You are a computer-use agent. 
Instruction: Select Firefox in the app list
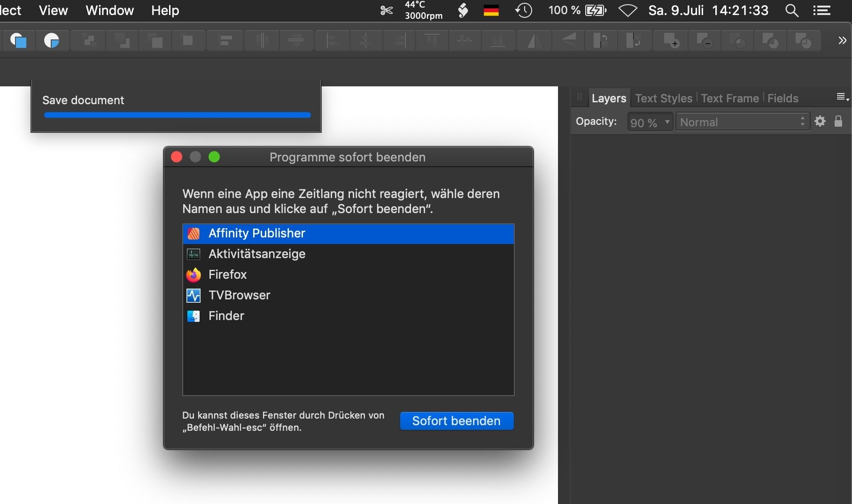coord(348,275)
